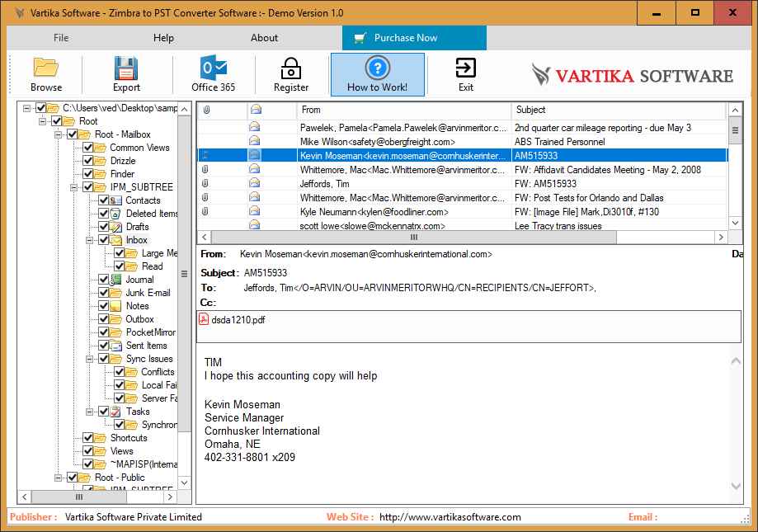This screenshot has height=532, width=758.
Task: Sort emails by the Subject column header
Action: pos(619,110)
